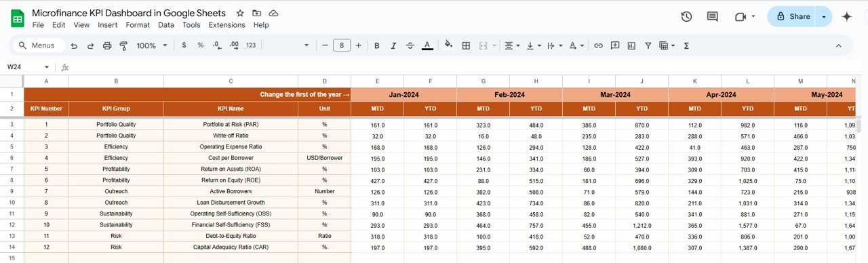Click the document title
The image size is (868, 263).
[129, 13]
